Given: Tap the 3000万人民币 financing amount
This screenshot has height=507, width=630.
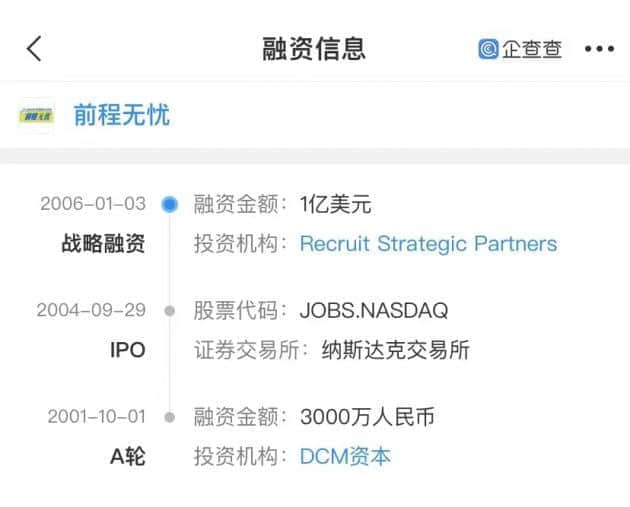Looking at the screenshot, I should coord(367,417).
